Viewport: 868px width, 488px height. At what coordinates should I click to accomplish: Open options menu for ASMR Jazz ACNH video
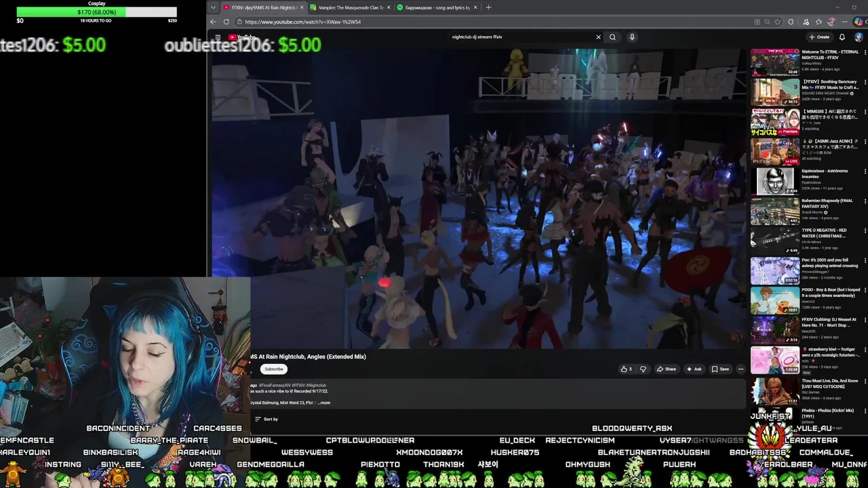pos(865,142)
